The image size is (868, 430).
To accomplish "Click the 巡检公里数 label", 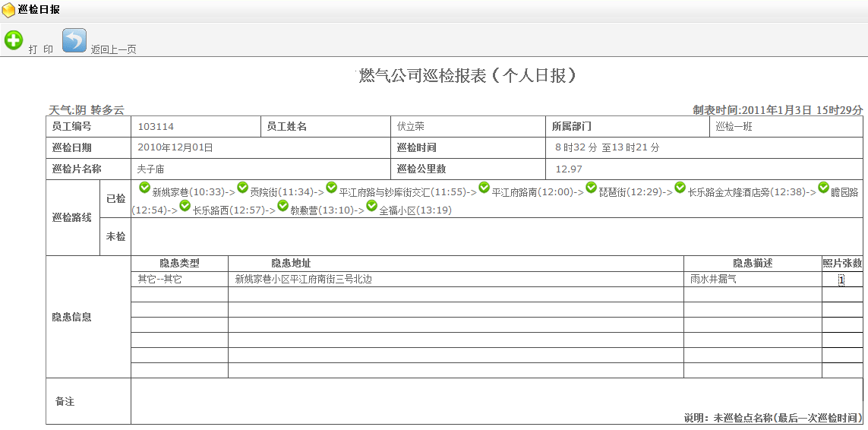I will (421, 169).
